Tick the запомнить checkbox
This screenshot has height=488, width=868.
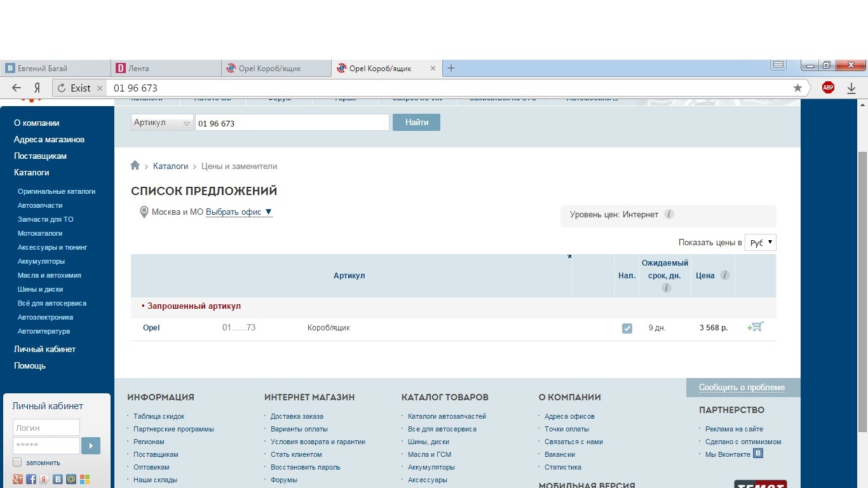tap(17, 462)
